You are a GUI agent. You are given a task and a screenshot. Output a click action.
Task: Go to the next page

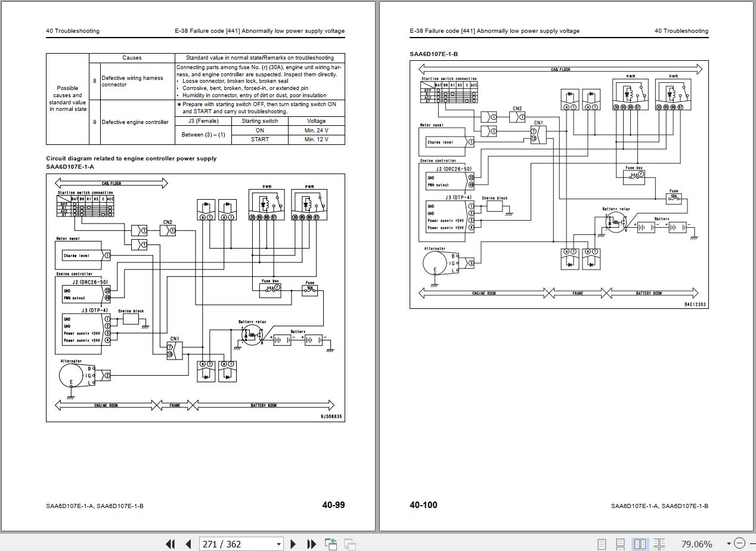pyautogui.click(x=293, y=544)
